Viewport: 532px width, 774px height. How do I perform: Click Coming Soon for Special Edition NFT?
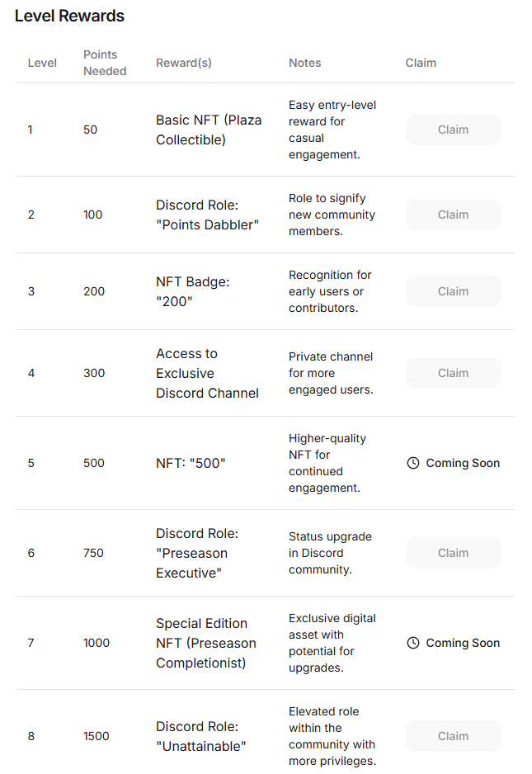click(x=463, y=643)
